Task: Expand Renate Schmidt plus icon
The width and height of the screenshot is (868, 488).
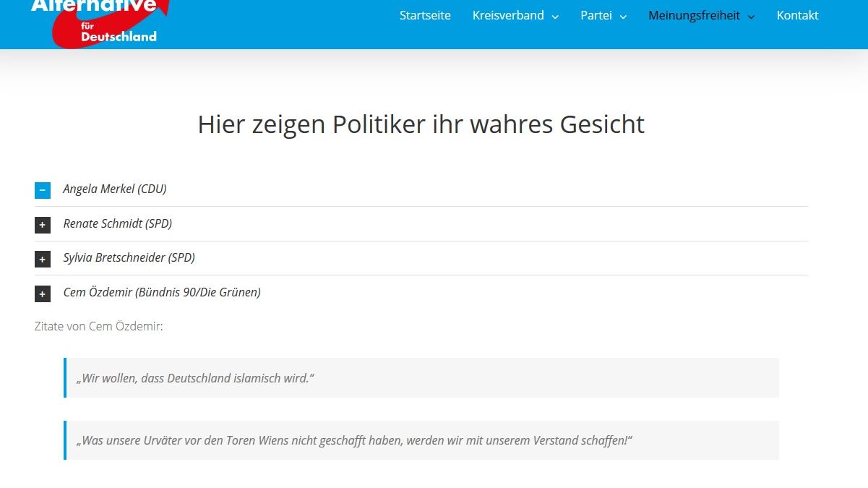Action: 43,225
